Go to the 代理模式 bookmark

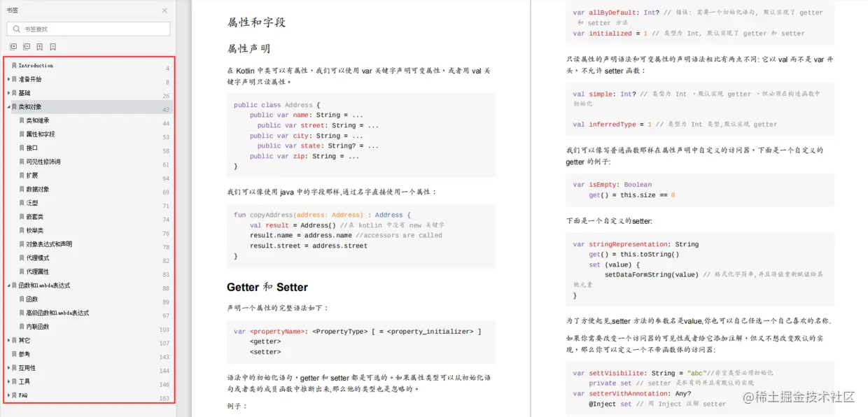click(38, 257)
